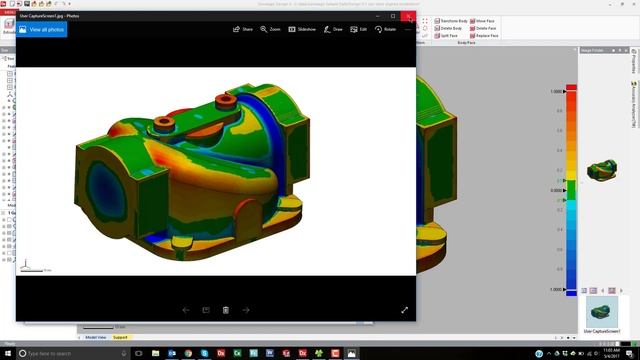Click Move Face in the ribbon

(482, 21)
